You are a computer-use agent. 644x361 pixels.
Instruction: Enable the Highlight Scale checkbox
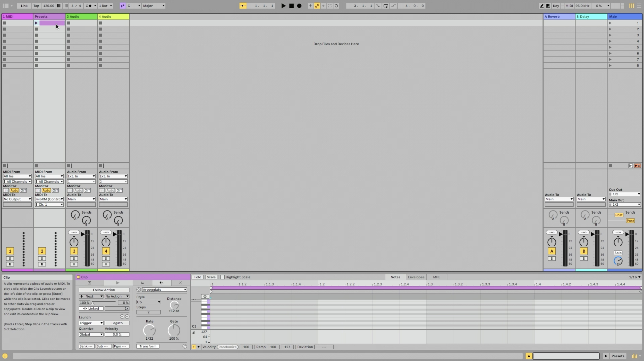[223, 277]
